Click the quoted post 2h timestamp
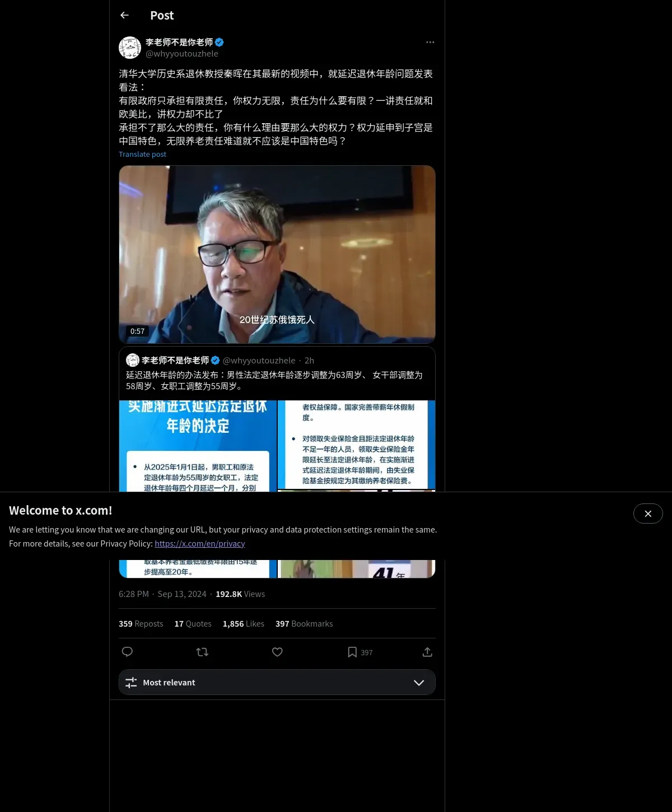This screenshot has width=672, height=812. (309, 361)
